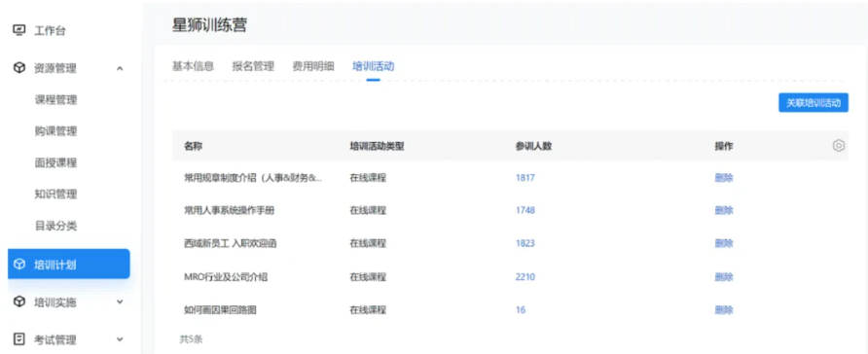Screen dimensions: 868x354
Task: Click the 培训实施 cube icon
Action: point(19,302)
